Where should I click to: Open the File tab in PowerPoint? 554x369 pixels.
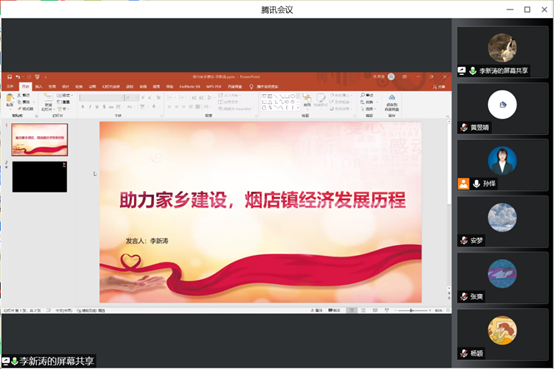[10, 87]
